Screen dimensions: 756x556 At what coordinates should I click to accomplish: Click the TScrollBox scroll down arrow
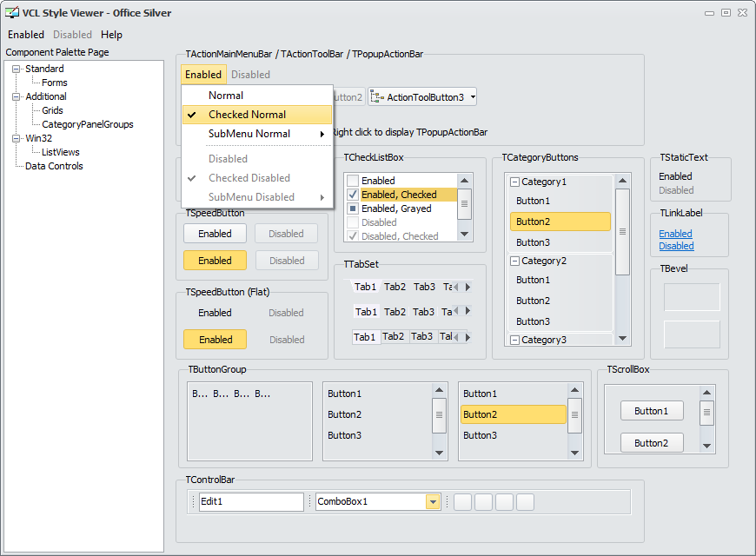coord(706,446)
